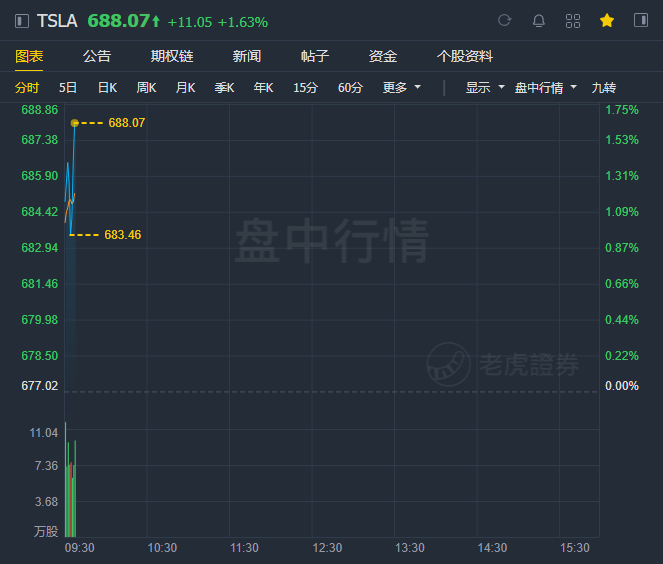The width and height of the screenshot is (663, 564).
Task: Toggle the right sidebar panel icon
Action: pos(641,20)
